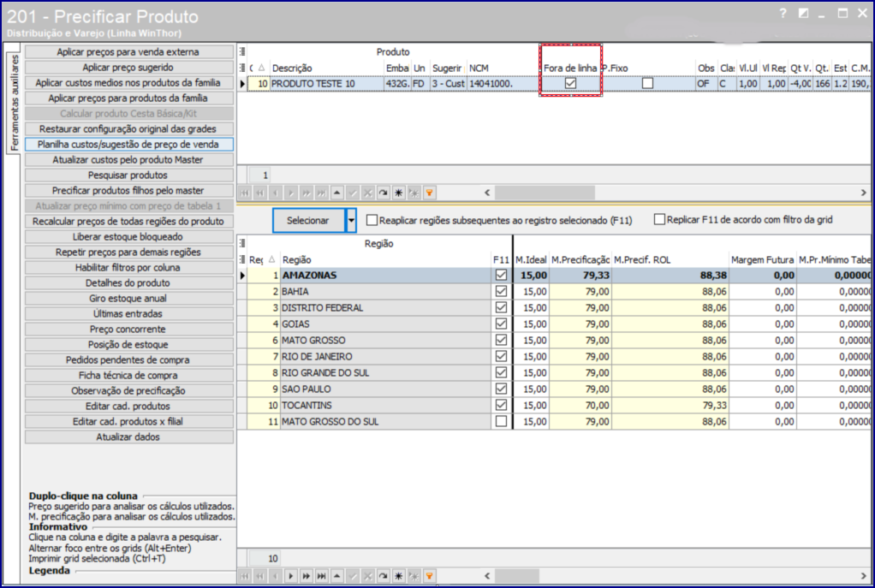The width and height of the screenshot is (875, 588).
Task: Click the window mode icon next to help
Action: [804, 14]
